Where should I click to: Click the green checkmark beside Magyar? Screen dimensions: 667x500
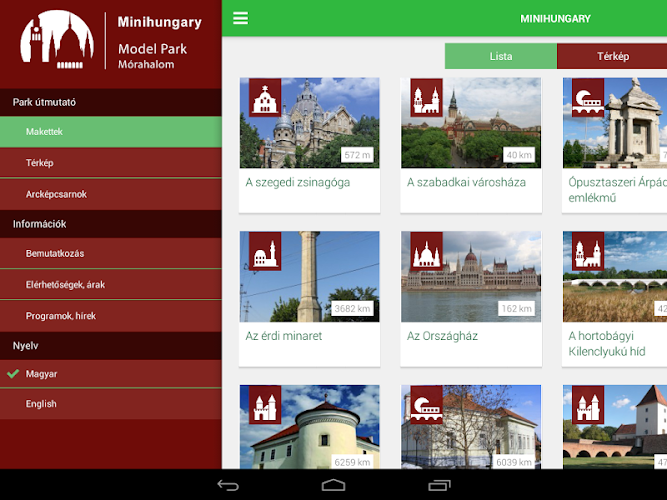[13, 374]
